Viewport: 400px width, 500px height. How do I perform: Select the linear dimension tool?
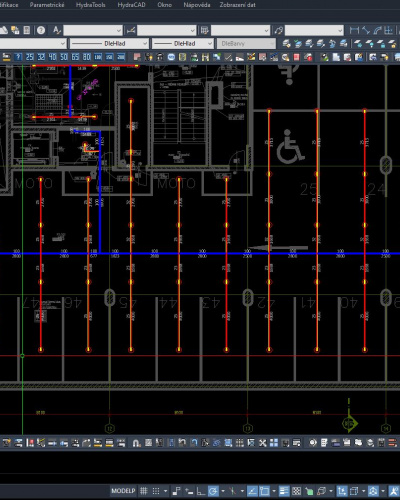(354, 30)
